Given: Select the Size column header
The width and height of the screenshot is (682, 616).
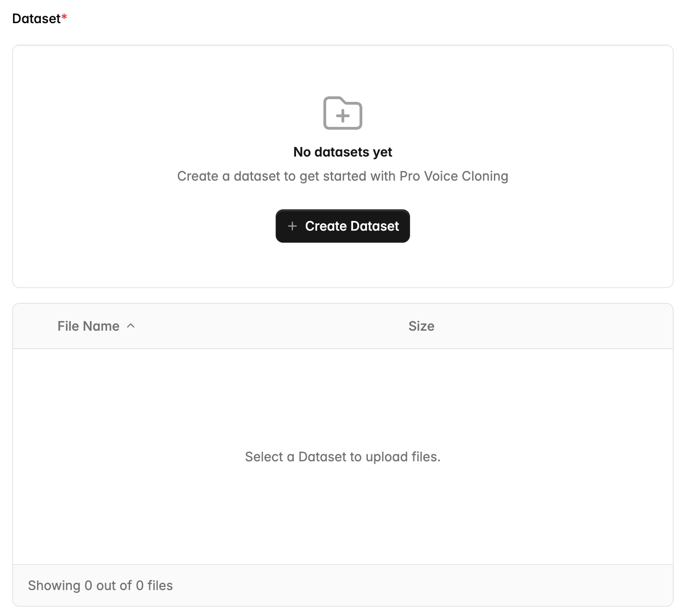Looking at the screenshot, I should pyautogui.click(x=421, y=326).
